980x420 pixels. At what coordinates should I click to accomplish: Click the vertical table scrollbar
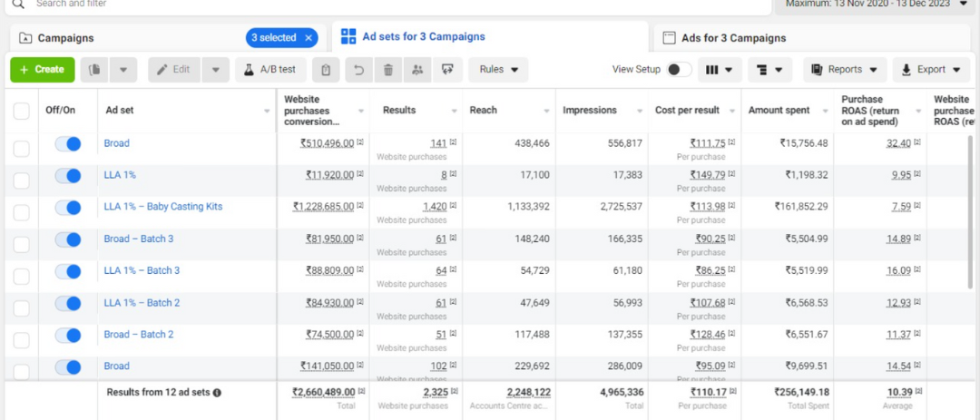[971, 212]
